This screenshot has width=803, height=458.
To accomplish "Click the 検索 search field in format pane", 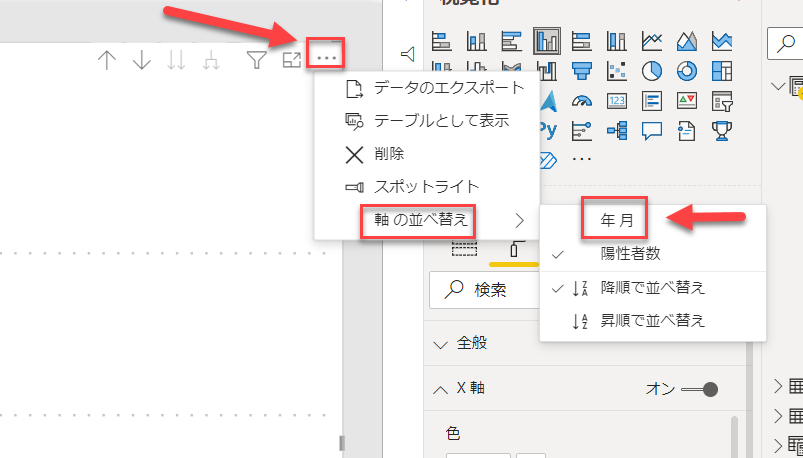I will point(485,290).
